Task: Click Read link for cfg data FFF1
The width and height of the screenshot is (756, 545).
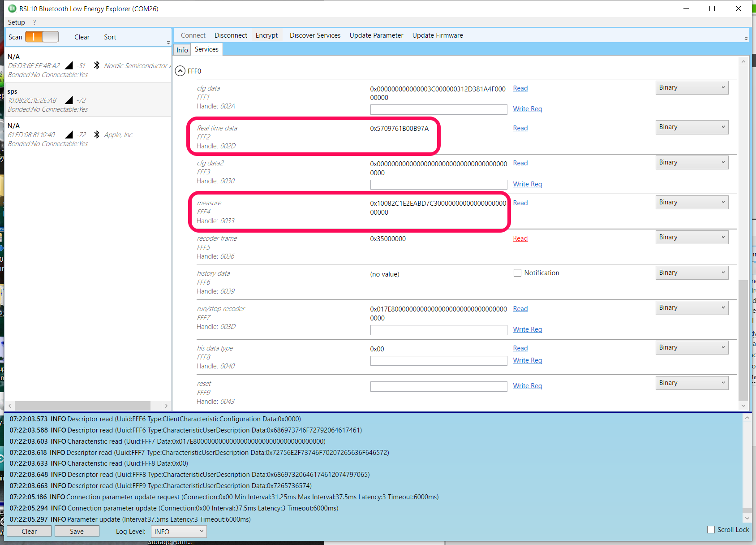Action: (520, 88)
